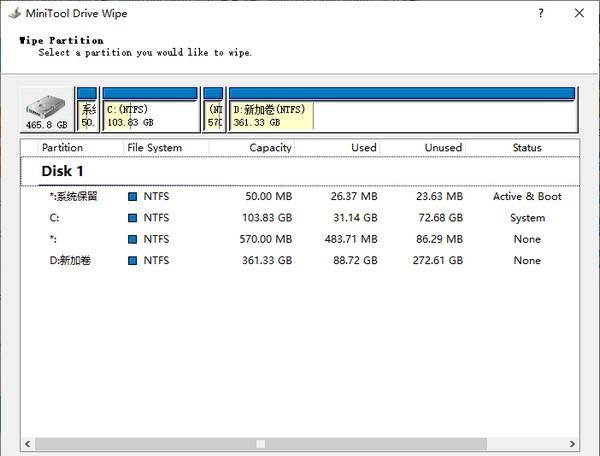Viewport: 600px width, 456px height.
Task: Click the horizontal scrollbar thumb
Action: pyautogui.click(x=261, y=444)
